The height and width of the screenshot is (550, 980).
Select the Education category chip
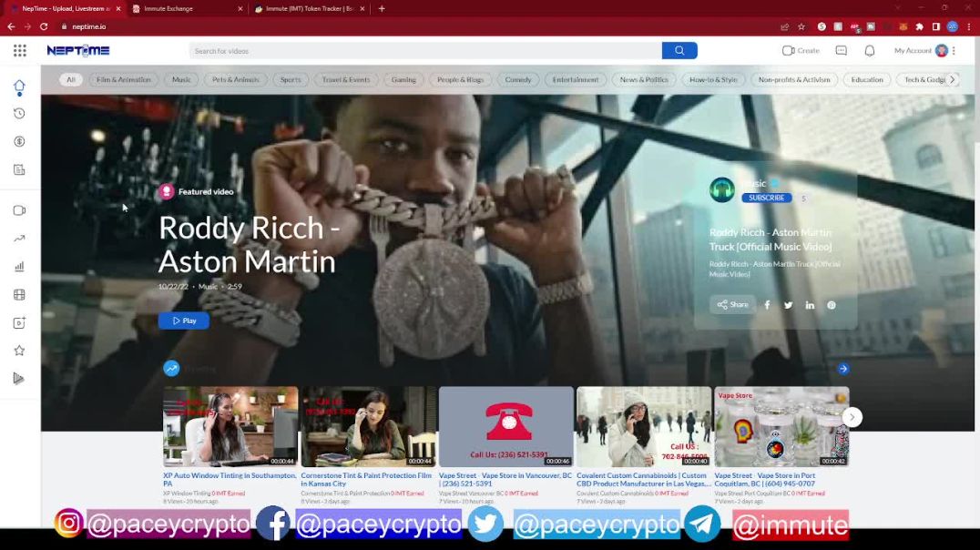pyautogui.click(x=867, y=79)
